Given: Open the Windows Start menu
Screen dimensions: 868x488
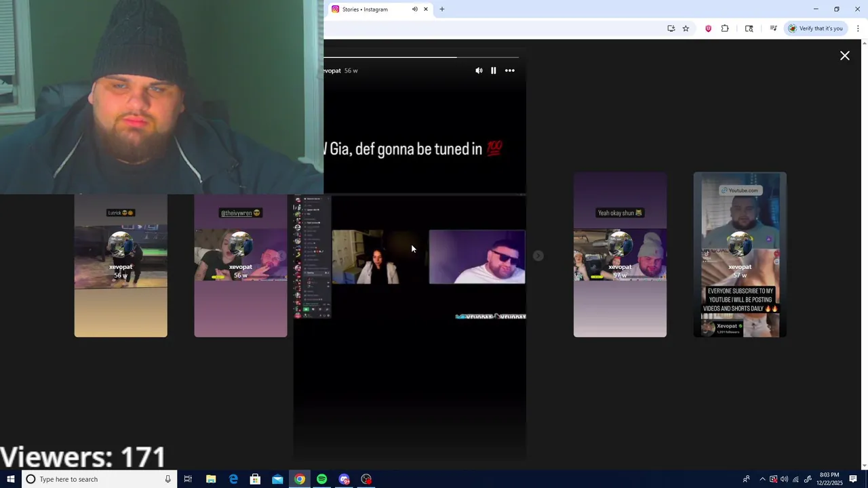Looking at the screenshot, I should 10,479.
